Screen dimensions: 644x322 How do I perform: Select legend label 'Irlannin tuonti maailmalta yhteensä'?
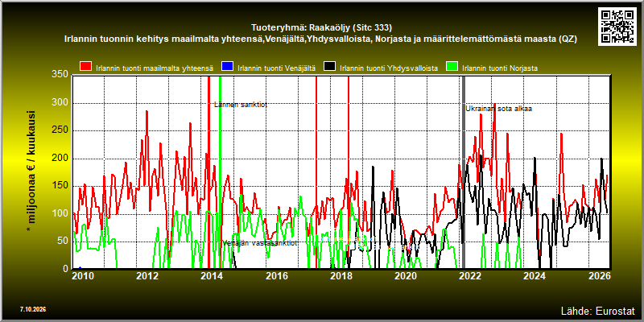pyautogui.click(x=155, y=68)
